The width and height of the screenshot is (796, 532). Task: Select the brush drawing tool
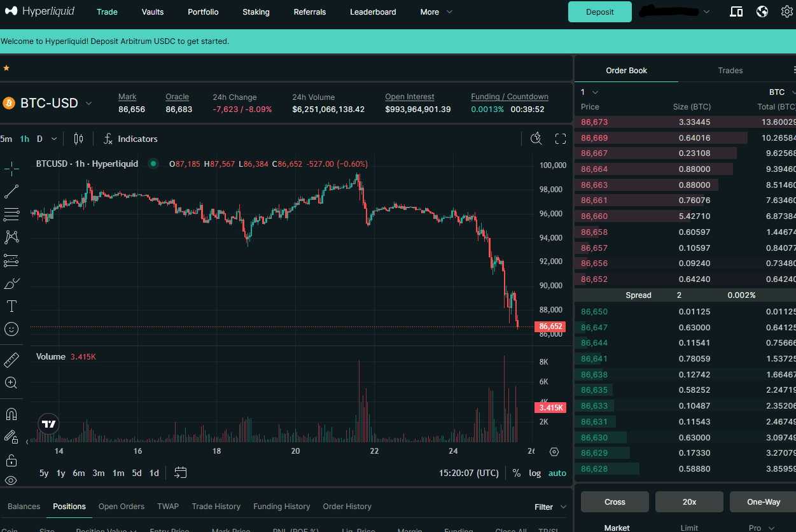pyautogui.click(x=11, y=283)
